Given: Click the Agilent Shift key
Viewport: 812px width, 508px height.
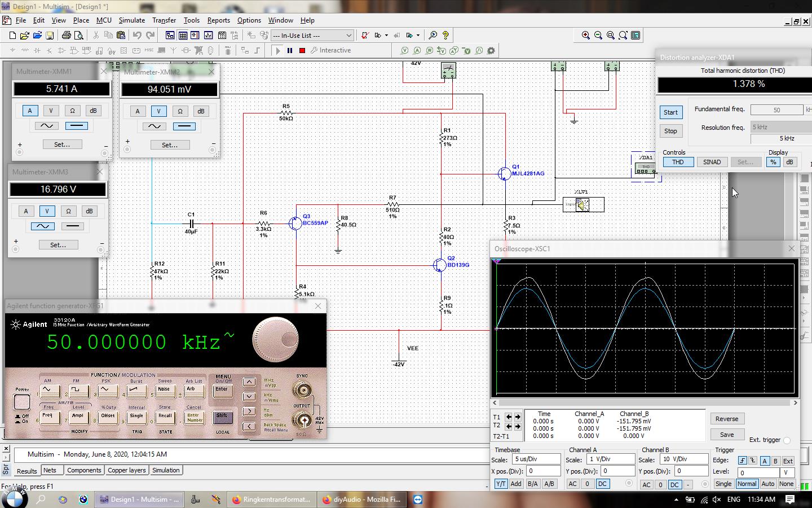Looking at the screenshot, I should point(222,417).
